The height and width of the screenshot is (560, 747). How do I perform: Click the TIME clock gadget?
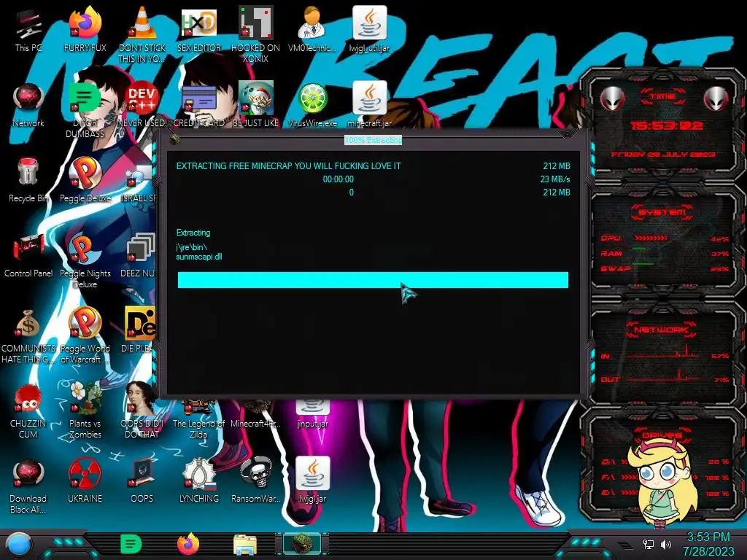point(663,125)
